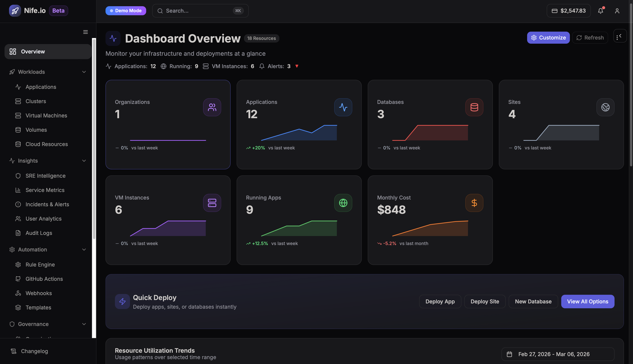Viewport: 633px width, 364px height.
Task: Click the Deploy App button
Action: pos(440,301)
